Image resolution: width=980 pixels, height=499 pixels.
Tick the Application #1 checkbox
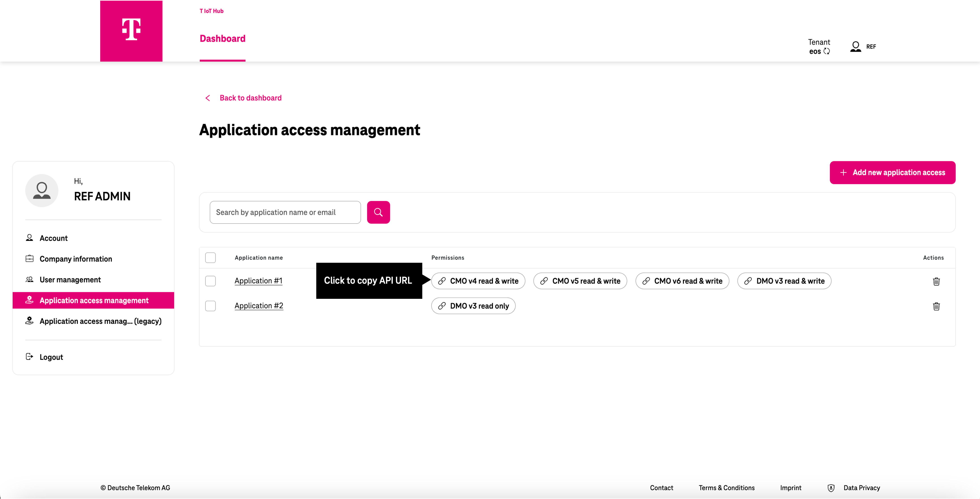coord(210,281)
